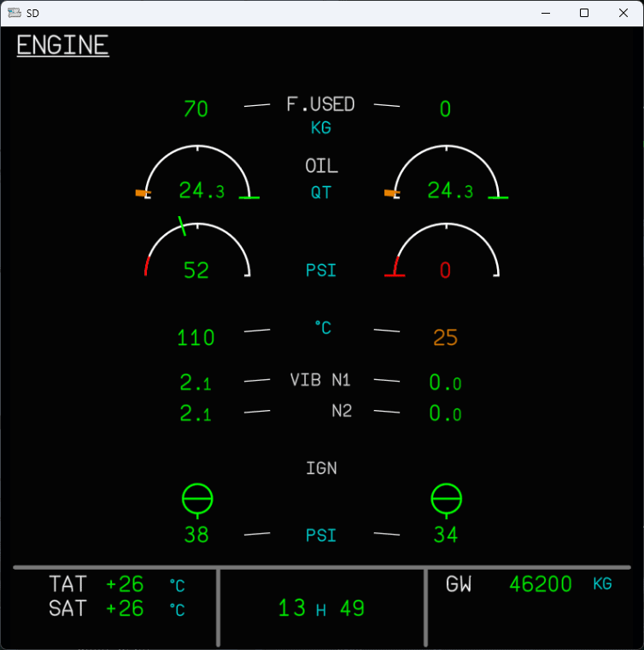
Task: Click the TAT temperature readout
Action: coord(125,584)
